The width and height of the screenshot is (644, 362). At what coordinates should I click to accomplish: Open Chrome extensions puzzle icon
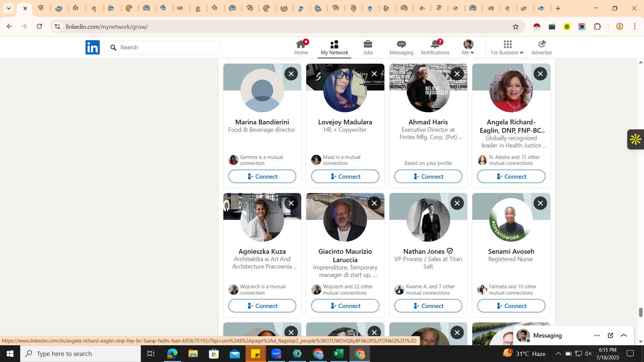(x=597, y=26)
